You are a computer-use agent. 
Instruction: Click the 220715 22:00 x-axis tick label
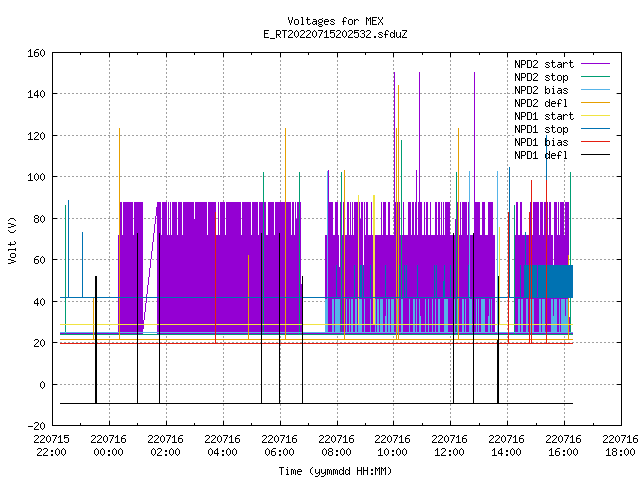tap(51, 446)
